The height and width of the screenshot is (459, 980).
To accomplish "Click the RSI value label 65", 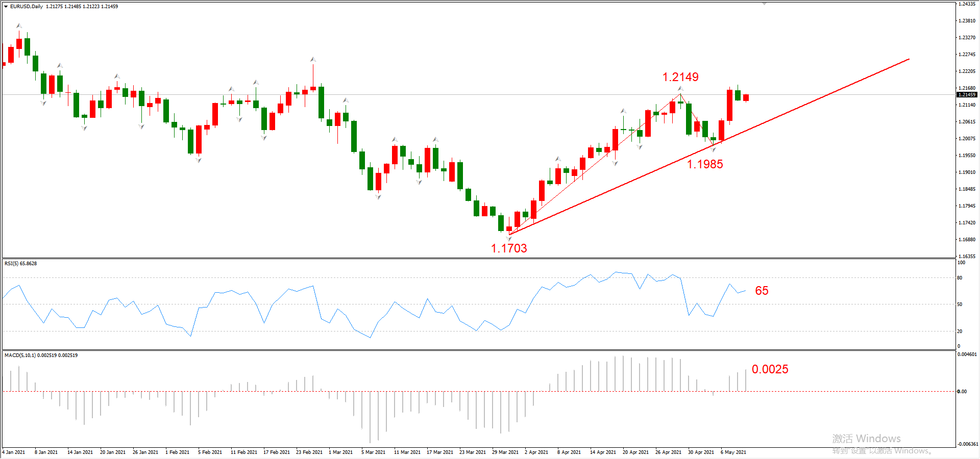I will [x=761, y=291].
